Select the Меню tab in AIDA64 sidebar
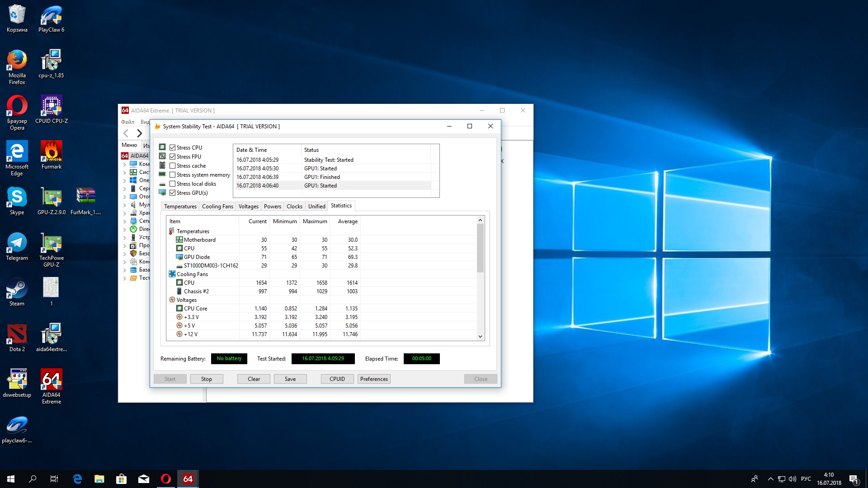868x488 pixels. [x=129, y=145]
